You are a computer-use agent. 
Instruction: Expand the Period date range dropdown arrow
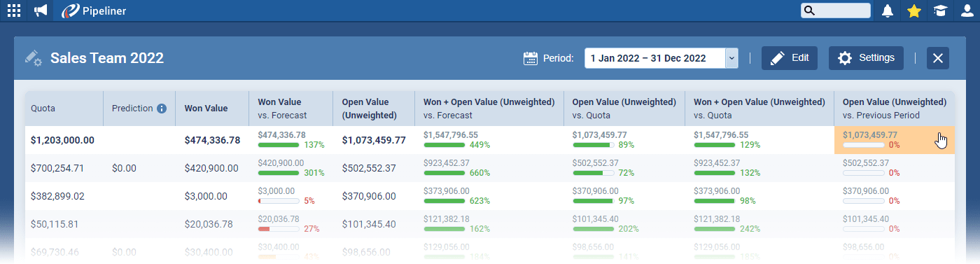click(732, 58)
